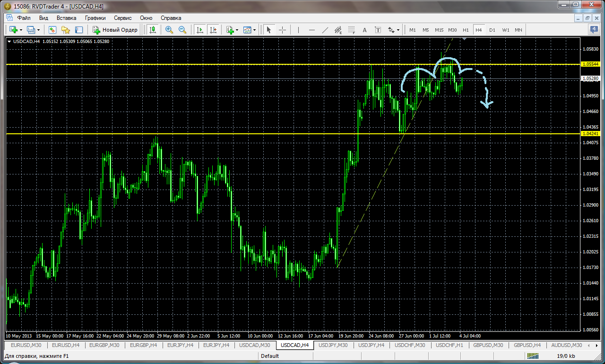Viewport: 605px width, 364px height.
Task: Open the New Chart tool
Action: (x=13, y=30)
